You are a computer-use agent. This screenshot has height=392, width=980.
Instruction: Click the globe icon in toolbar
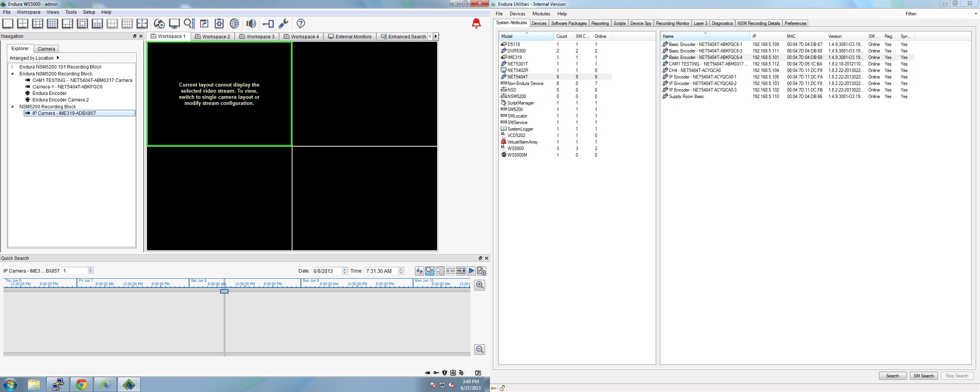pos(234,24)
